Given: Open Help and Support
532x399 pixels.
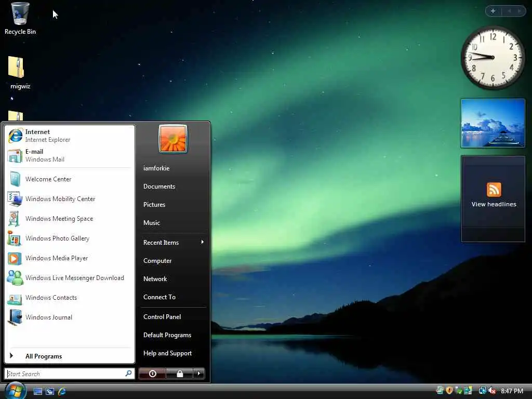Looking at the screenshot, I should pyautogui.click(x=173, y=353).
